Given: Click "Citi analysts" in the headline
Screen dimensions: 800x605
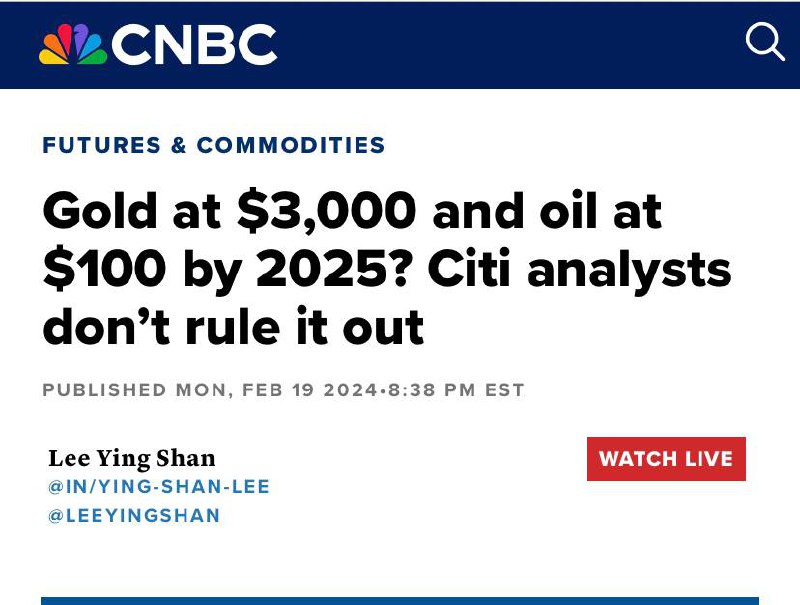Looking at the screenshot, I should point(579,270).
